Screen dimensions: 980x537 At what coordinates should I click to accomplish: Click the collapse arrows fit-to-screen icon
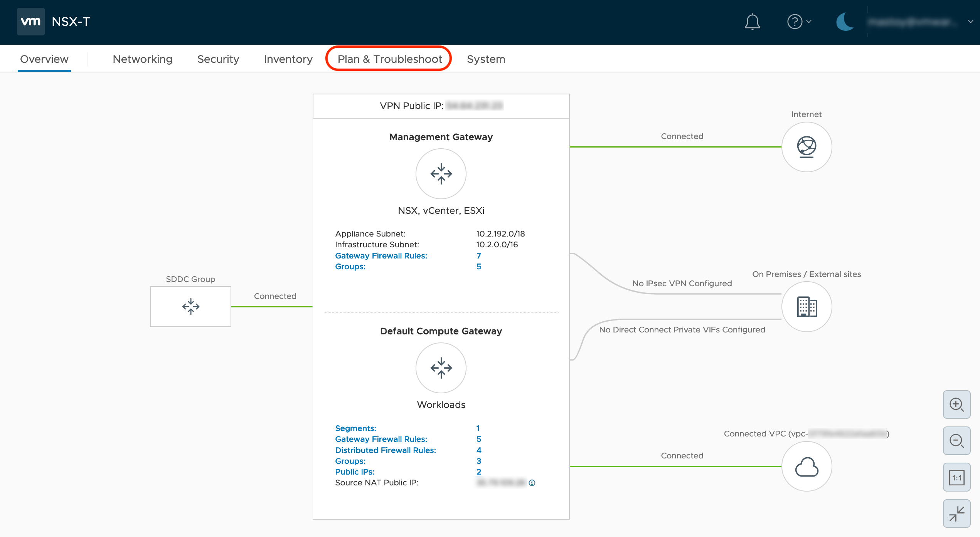(956, 514)
